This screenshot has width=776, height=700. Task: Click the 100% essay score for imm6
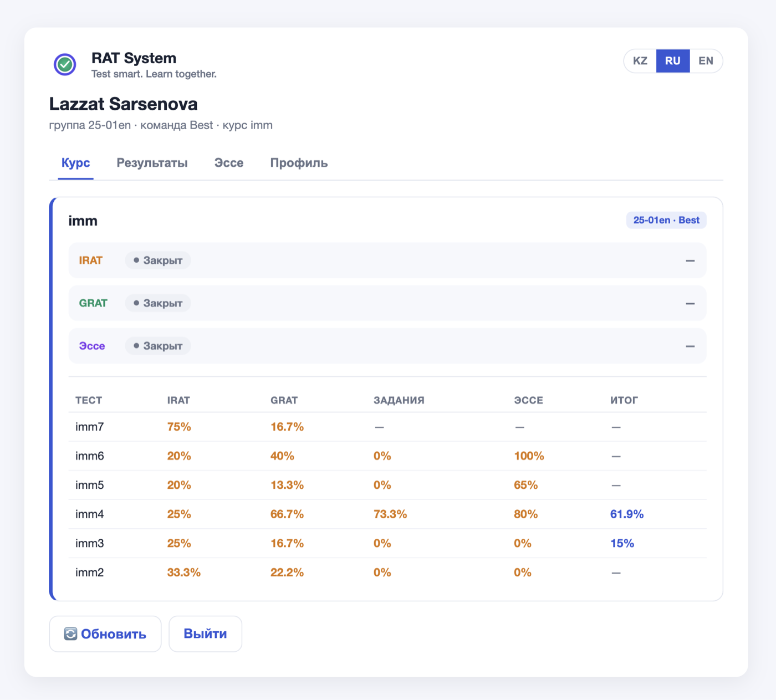[x=529, y=456]
